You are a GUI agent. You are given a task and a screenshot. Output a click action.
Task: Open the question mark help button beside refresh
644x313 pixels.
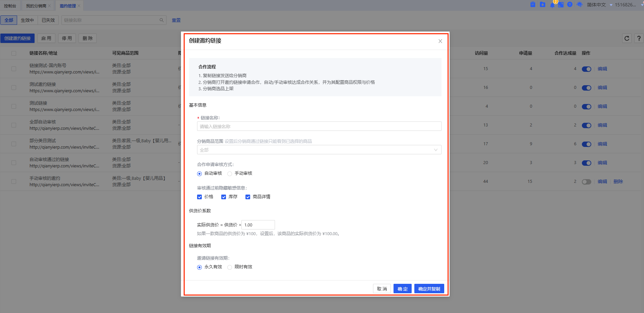click(639, 38)
